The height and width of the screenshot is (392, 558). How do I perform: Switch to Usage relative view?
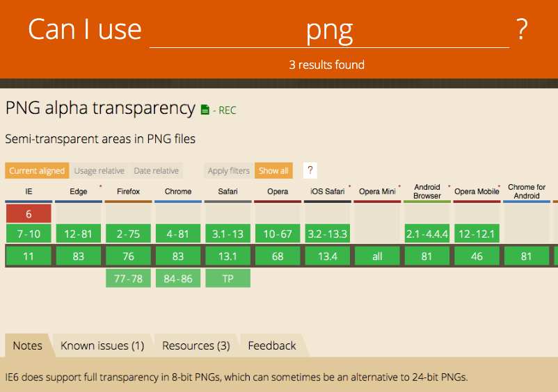[99, 170]
